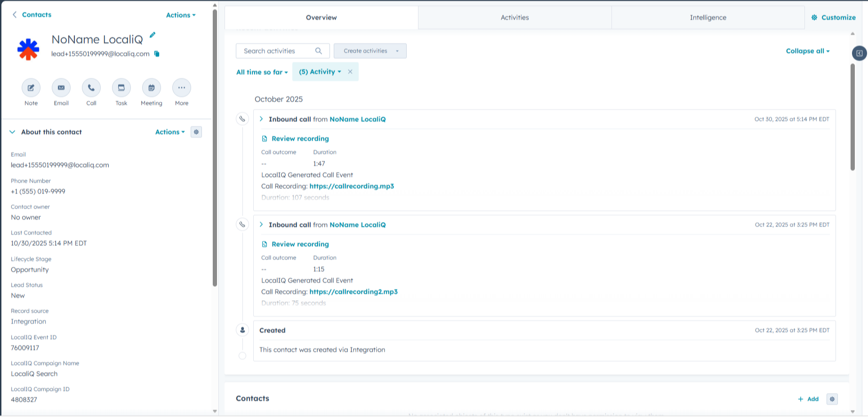Schedule a Meeting with the calendar icon
The image size is (868, 417).
[x=152, y=88]
